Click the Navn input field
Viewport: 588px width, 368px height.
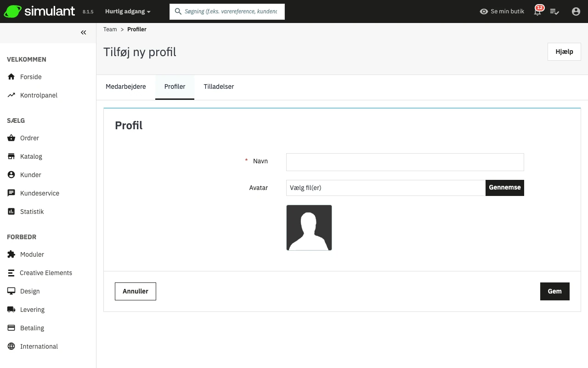click(x=405, y=162)
